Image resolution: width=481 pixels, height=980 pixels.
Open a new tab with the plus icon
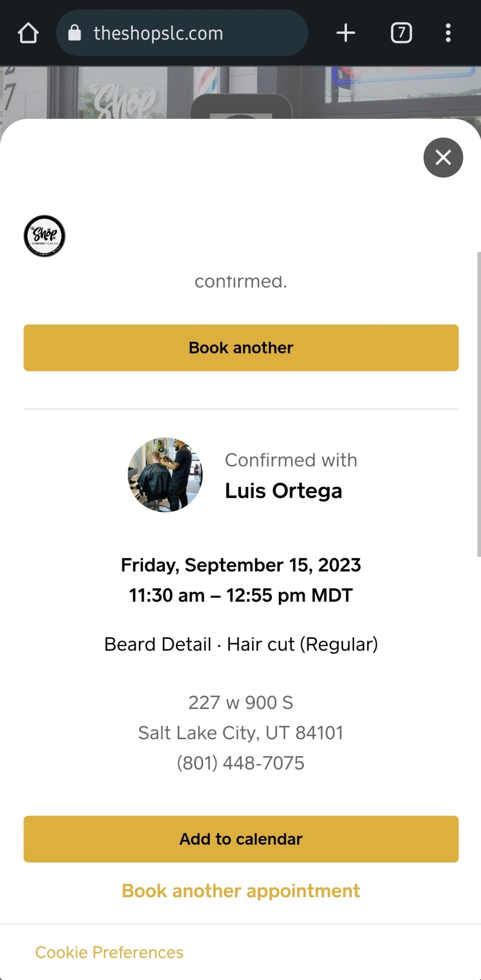tap(345, 34)
